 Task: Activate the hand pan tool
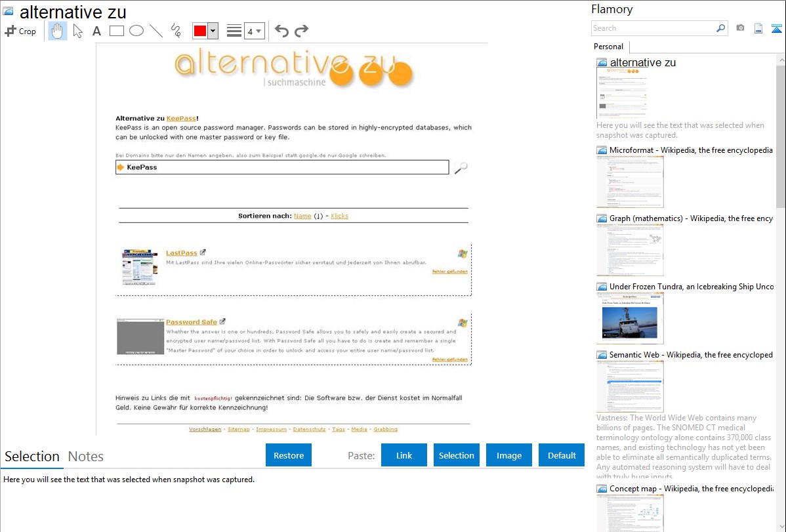click(58, 31)
